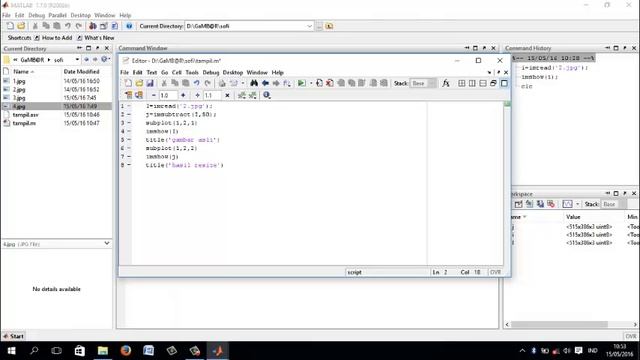Multiply value with x button

pos(227,95)
